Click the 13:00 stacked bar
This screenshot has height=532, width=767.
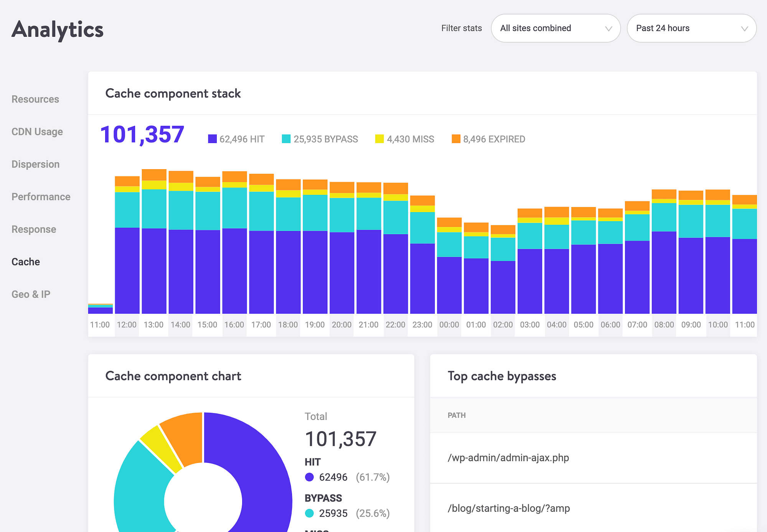click(x=154, y=242)
